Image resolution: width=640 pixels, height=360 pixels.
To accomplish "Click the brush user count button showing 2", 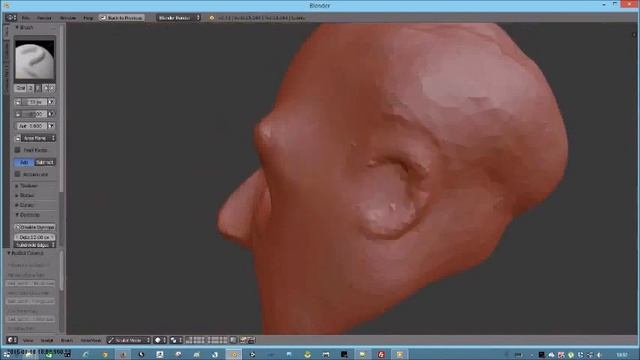I will 31,88.
